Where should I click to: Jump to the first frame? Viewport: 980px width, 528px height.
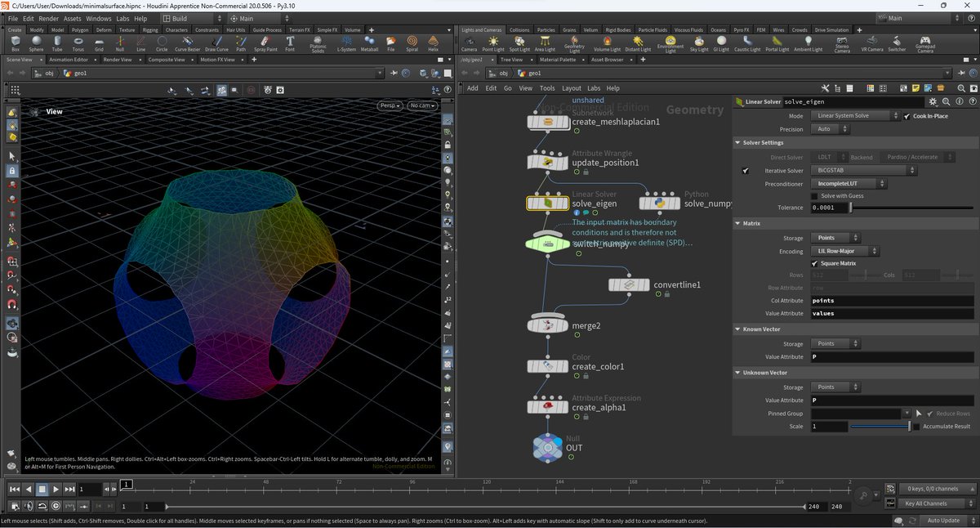pos(14,489)
